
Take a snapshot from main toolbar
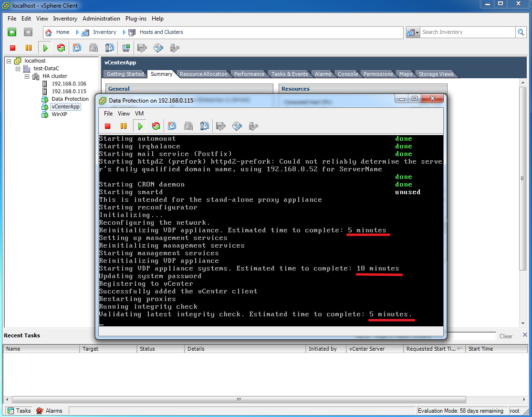coord(77,48)
